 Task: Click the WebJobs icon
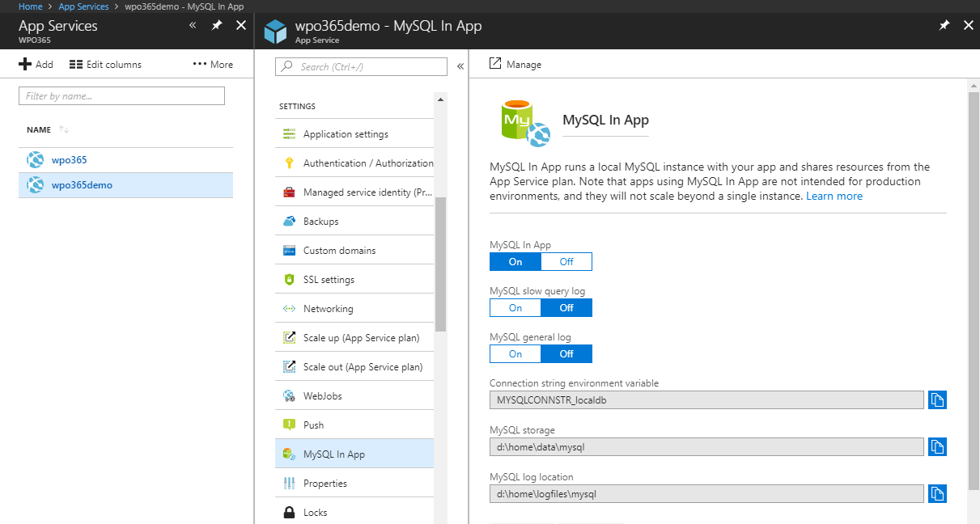coord(289,396)
